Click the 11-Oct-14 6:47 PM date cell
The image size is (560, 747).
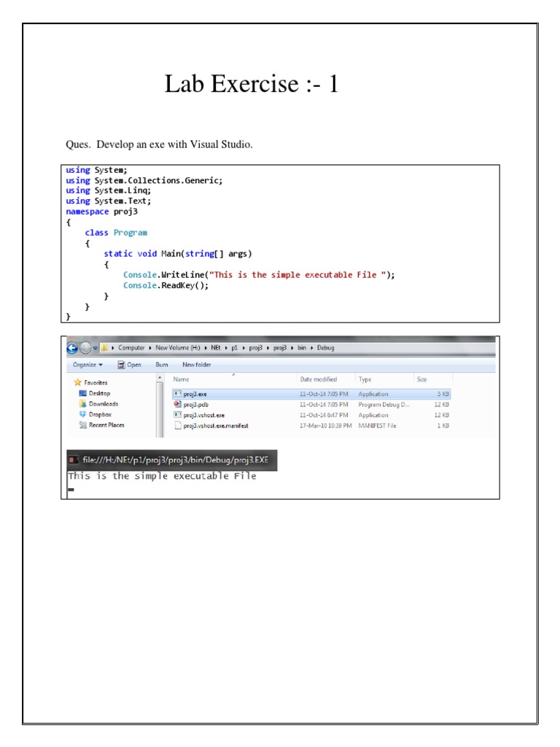(324, 415)
